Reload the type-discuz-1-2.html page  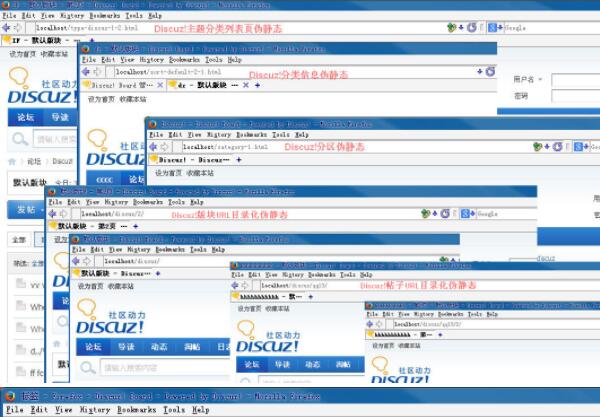pos(472,28)
